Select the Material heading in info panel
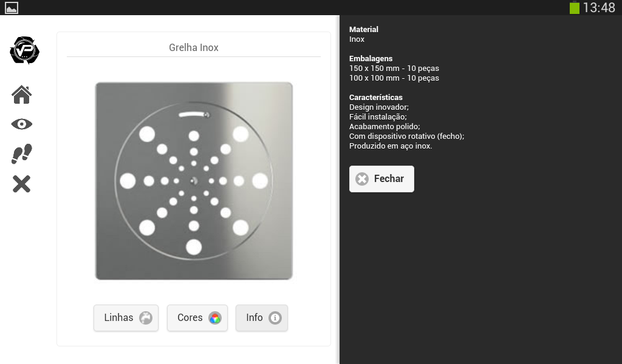This screenshot has width=622, height=364. (364, 29)
